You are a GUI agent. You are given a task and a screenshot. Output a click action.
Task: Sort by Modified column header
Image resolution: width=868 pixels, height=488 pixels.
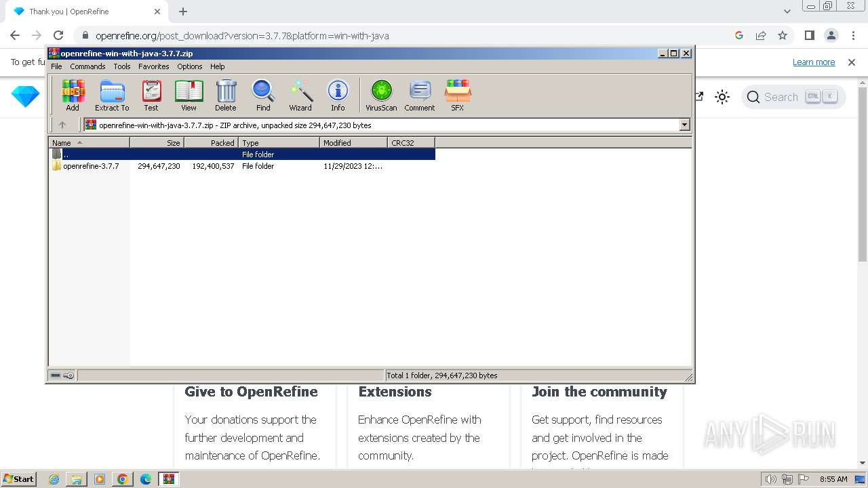pyautogui.click(x=353, y=142)
